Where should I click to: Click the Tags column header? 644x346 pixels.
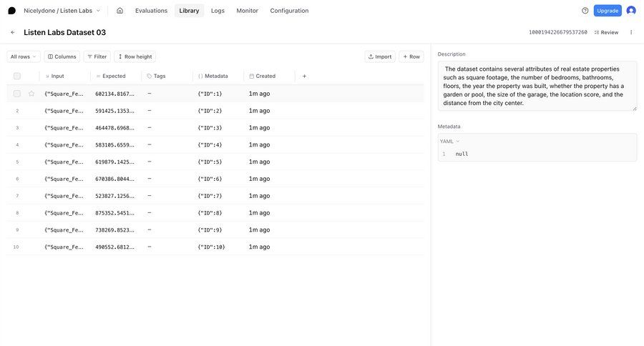pyautogui.click(x=160, y=76)
